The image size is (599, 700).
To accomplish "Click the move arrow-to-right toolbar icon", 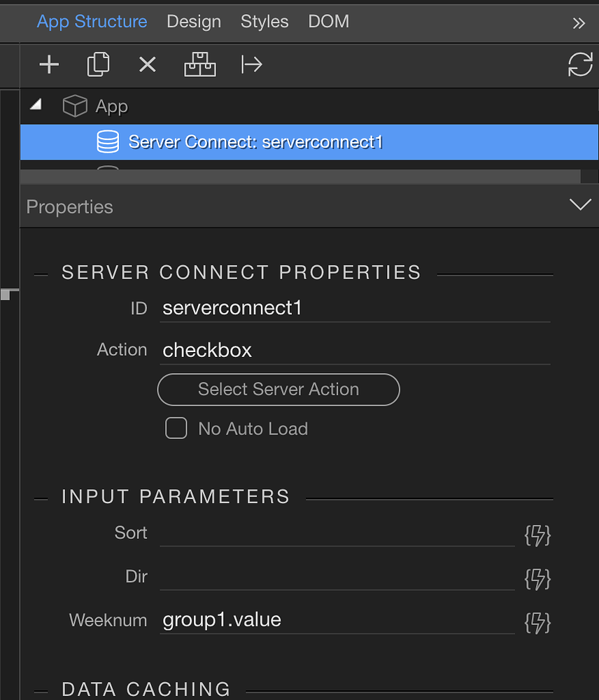I will [252, 64].
